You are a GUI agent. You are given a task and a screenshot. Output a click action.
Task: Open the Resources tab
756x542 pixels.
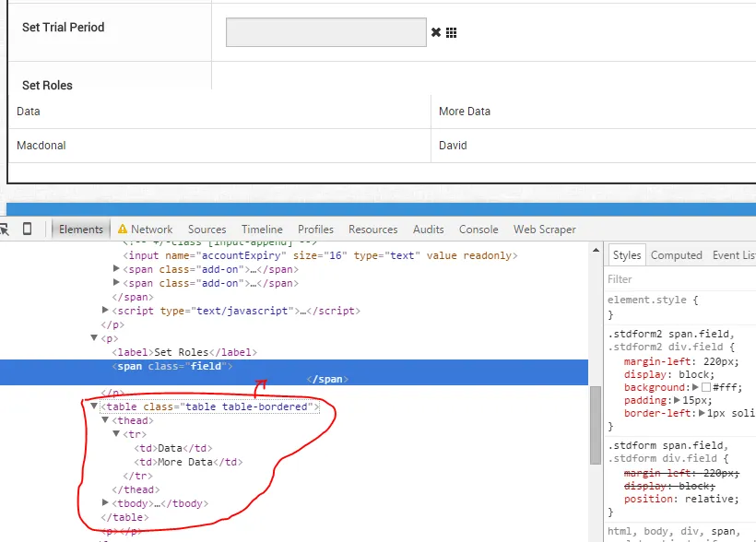372,230
